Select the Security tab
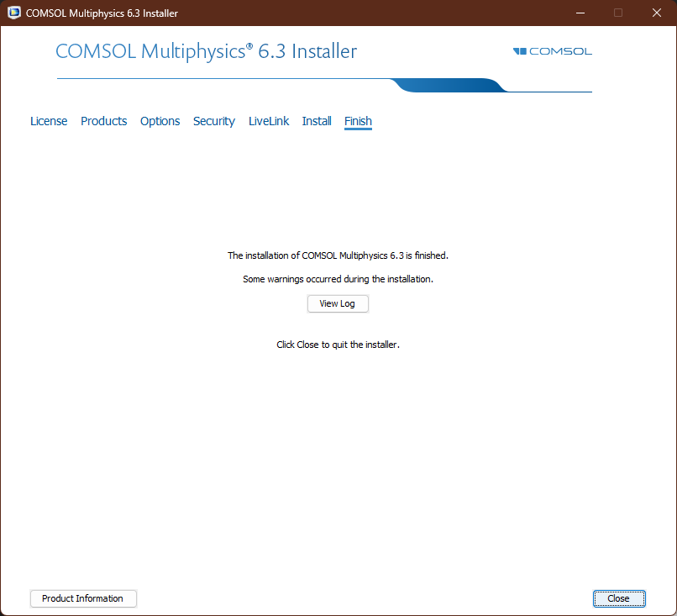The image size is (677, 616). (x=214, y=121)
